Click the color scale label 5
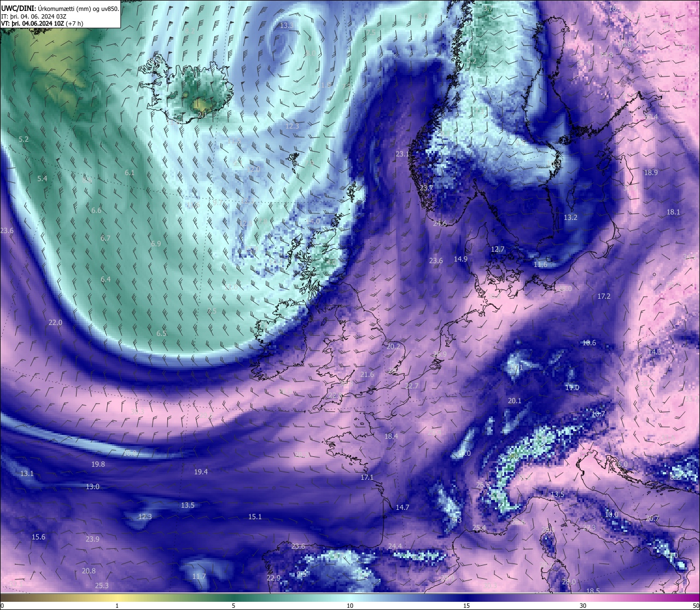This screenshot has width=700, height=610. click(234, 606)
